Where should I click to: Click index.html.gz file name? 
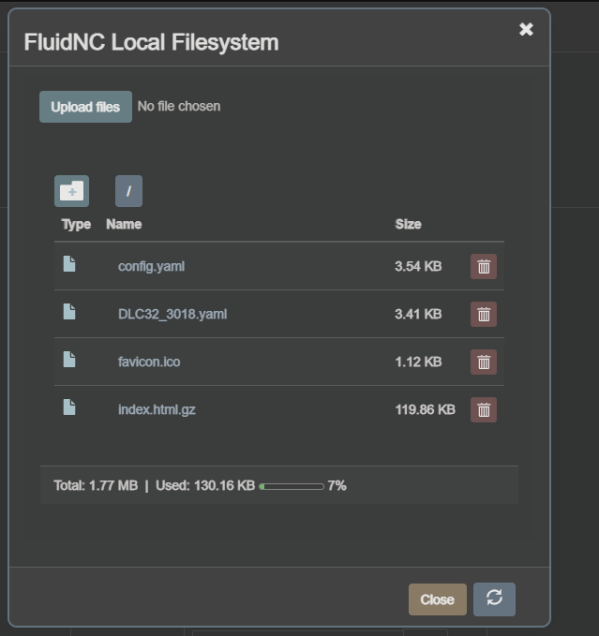(157, 410)
